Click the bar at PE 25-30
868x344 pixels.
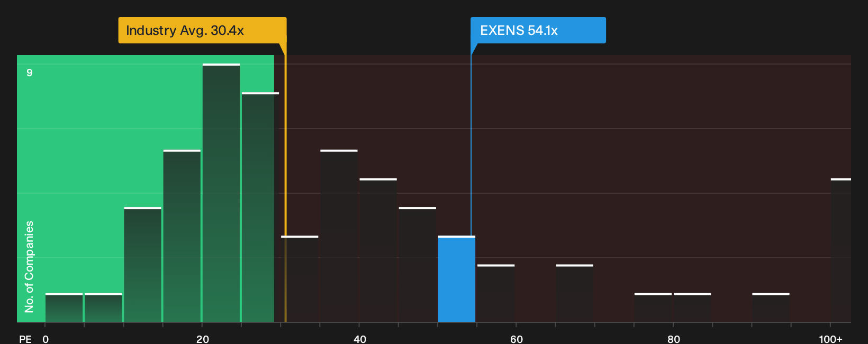260,207
